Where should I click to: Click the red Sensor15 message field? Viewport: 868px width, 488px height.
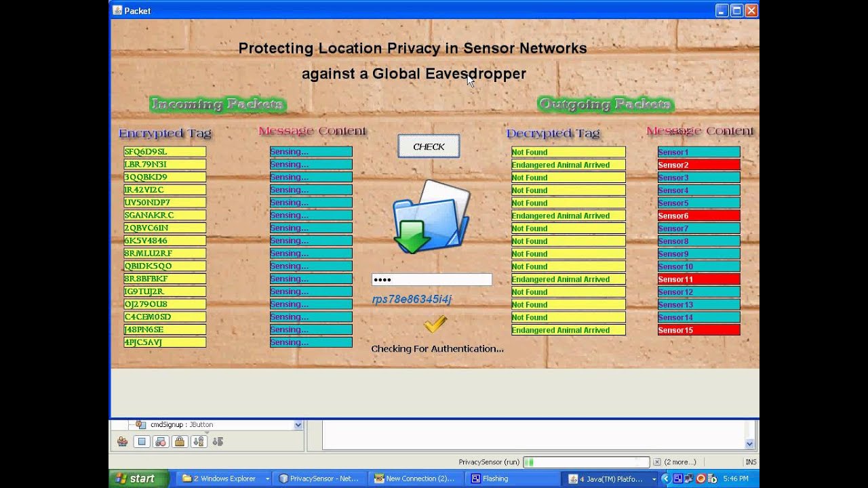click(x=698, y=330)
